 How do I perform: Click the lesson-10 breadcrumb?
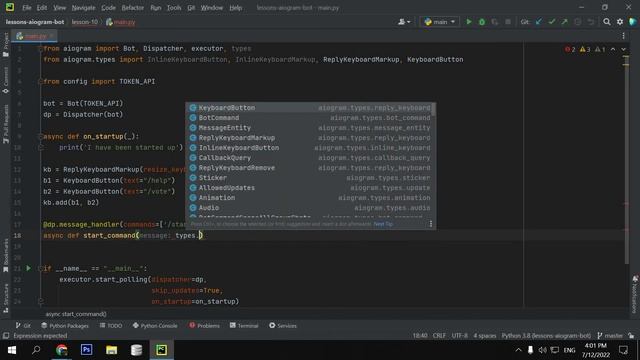pyautogui.click(x=84, y=22)
